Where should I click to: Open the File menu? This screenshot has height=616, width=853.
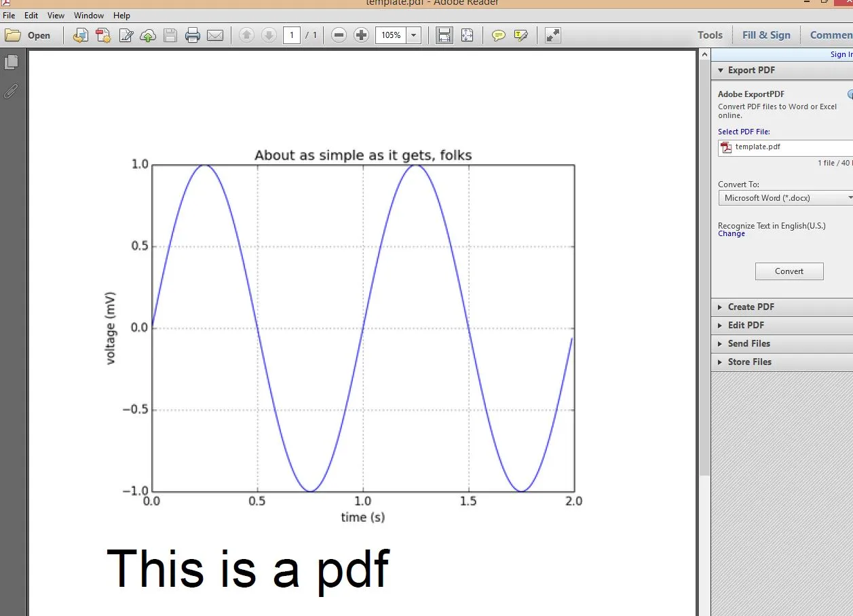point(9,15)
